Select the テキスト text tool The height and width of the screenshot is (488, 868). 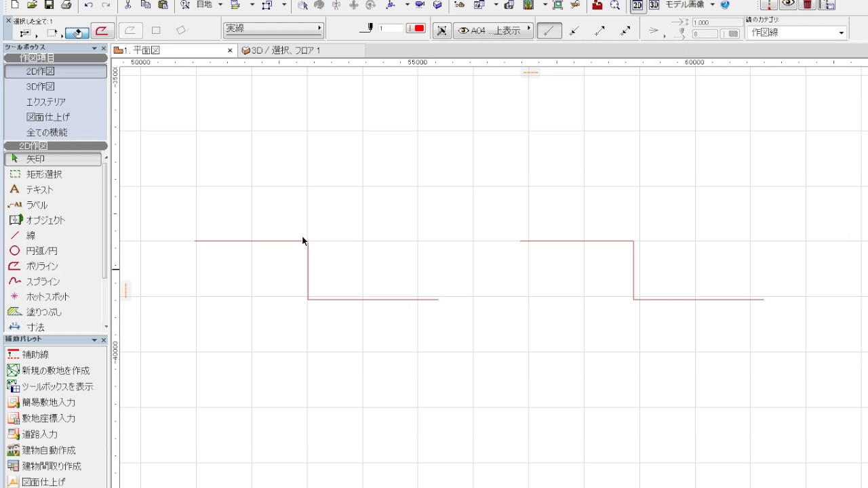pos(53,190)
